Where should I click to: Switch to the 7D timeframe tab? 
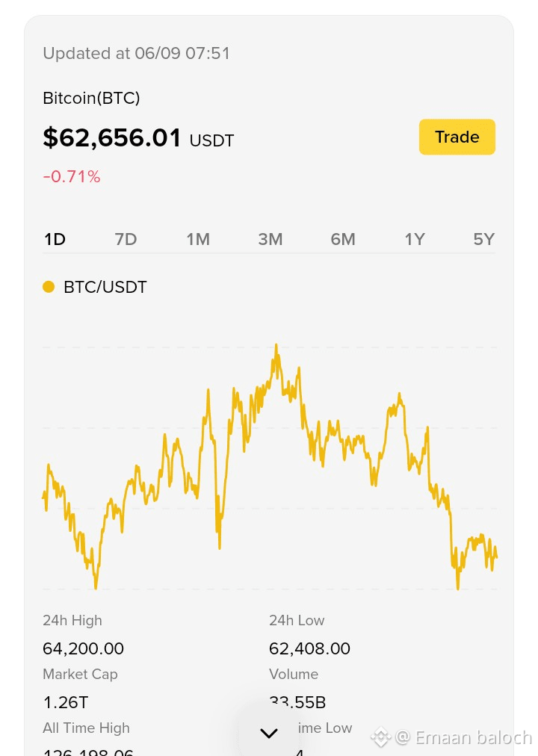coord(126,239)
